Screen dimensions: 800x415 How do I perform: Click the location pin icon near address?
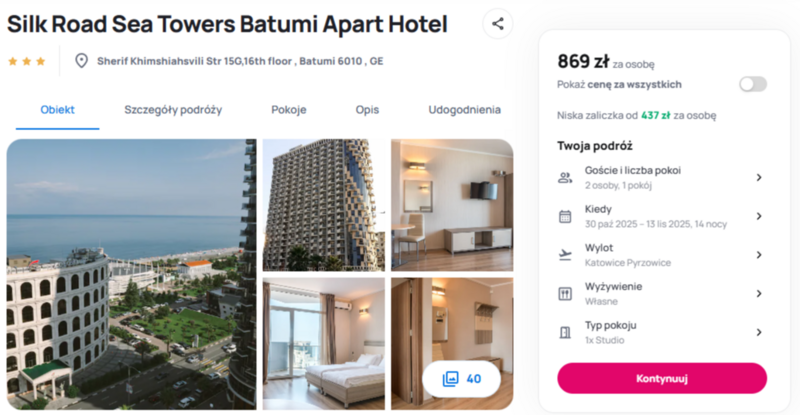[x=81, y=61]
